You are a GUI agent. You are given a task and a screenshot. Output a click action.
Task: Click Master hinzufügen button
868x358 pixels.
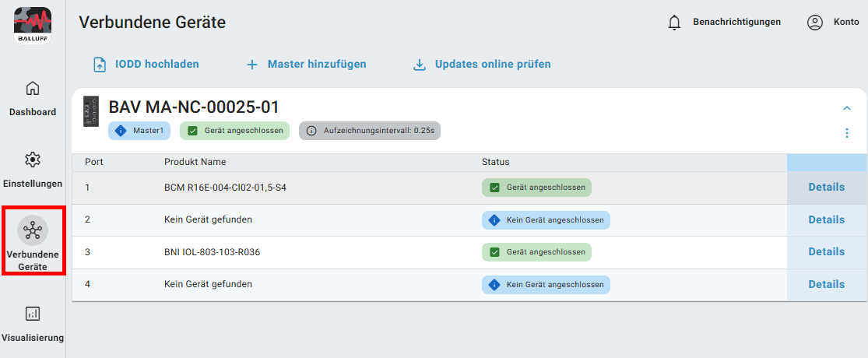306,65
